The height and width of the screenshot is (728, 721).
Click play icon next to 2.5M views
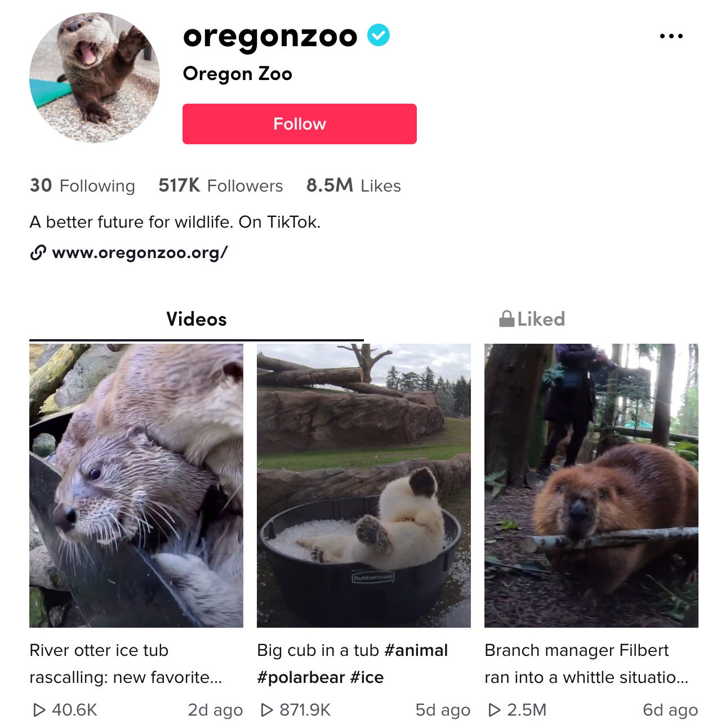(x=494, y=710)
